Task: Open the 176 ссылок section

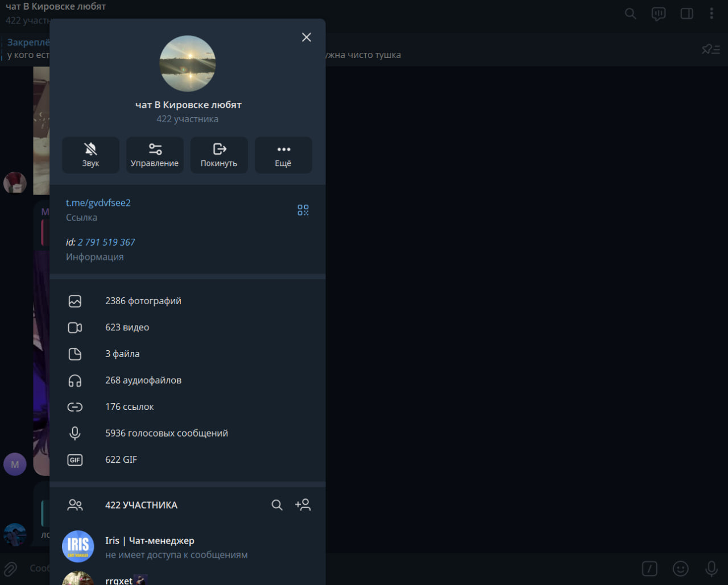Action: (x=188, y=406)
